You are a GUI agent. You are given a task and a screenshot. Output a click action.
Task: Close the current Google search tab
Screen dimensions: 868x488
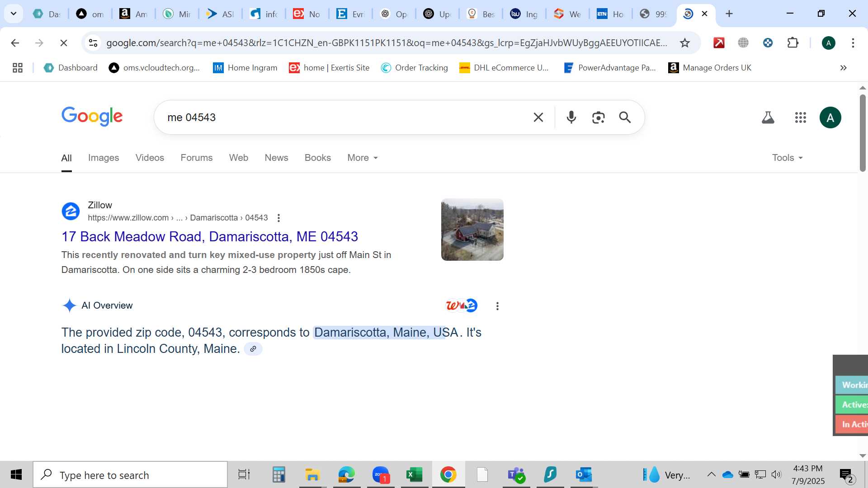pyautogui.click(x=704, y=14)
